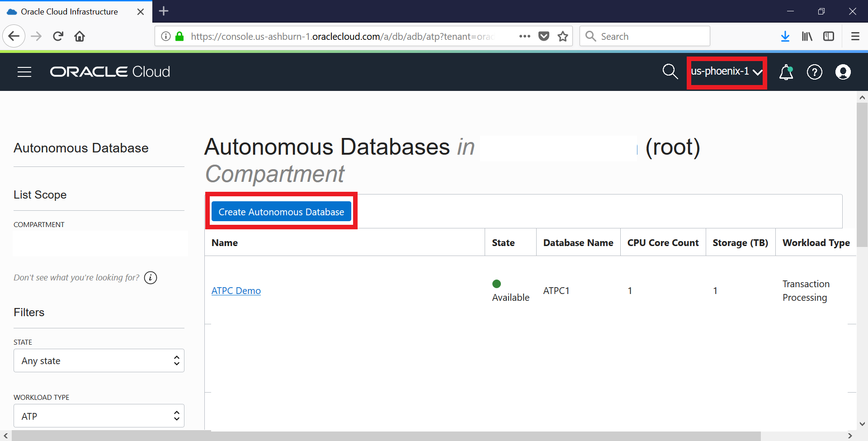The width and height of the screenshot is (868, 441).
Task: Open the notifications bell icon
Action: point(786,72)
